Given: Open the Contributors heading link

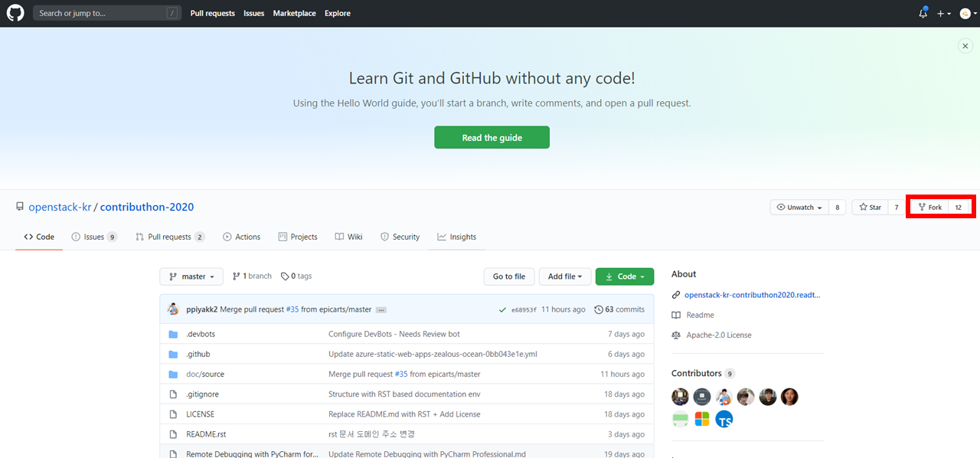Looking at the screenshot, I should pyautogui.click(x=703, y=373).
